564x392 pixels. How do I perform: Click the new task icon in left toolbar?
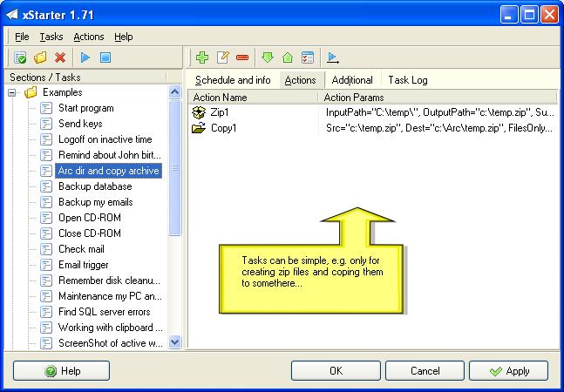21,57
